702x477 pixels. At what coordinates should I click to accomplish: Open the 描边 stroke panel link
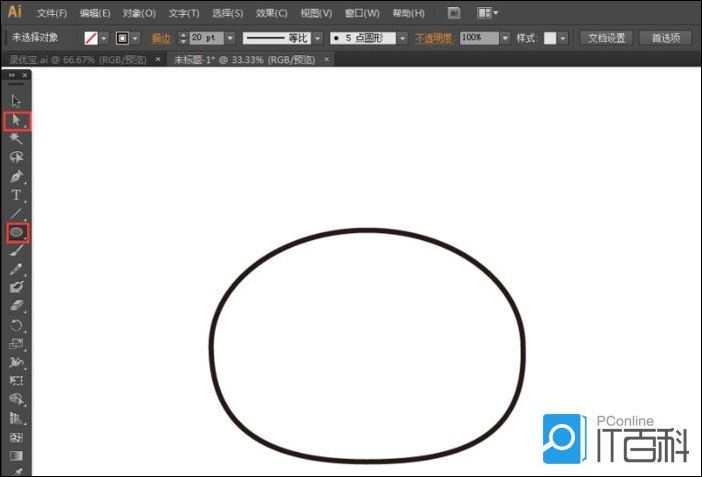click(162, 39)
